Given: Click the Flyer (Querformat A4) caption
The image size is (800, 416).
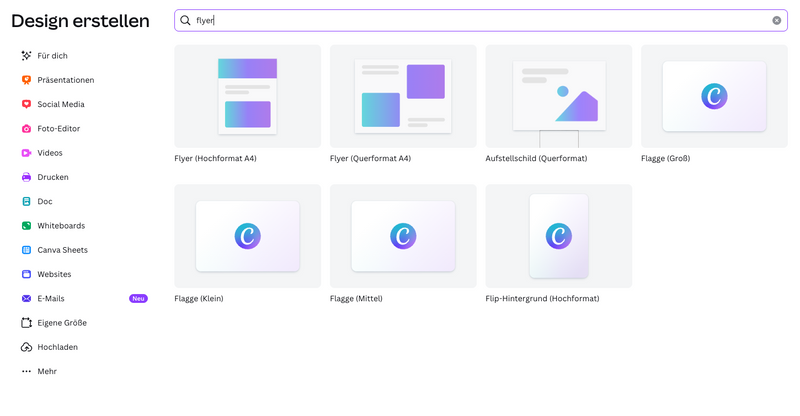Looking at the screenshot, I should [x=370, y=158].
